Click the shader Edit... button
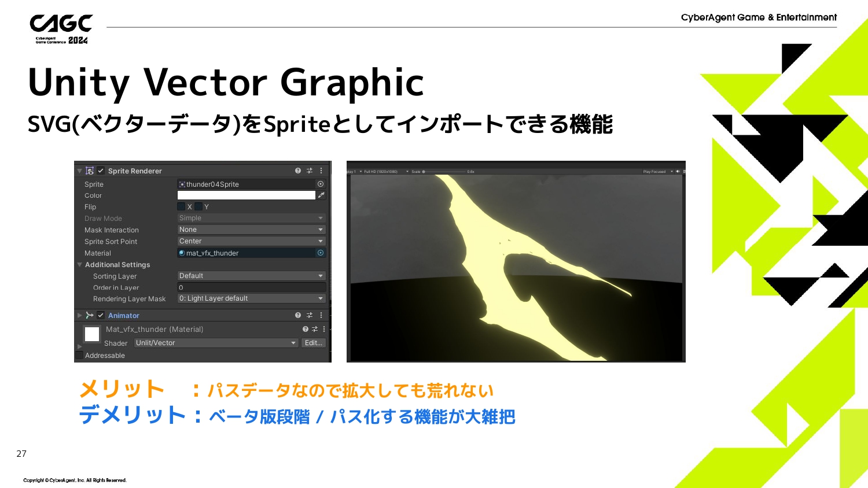 [x=314, y=343]
